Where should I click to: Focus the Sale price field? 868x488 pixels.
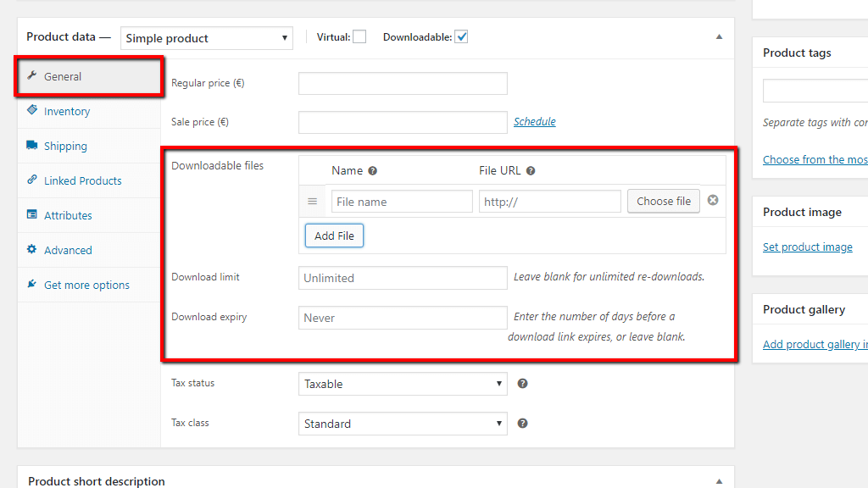pos(403,122)
